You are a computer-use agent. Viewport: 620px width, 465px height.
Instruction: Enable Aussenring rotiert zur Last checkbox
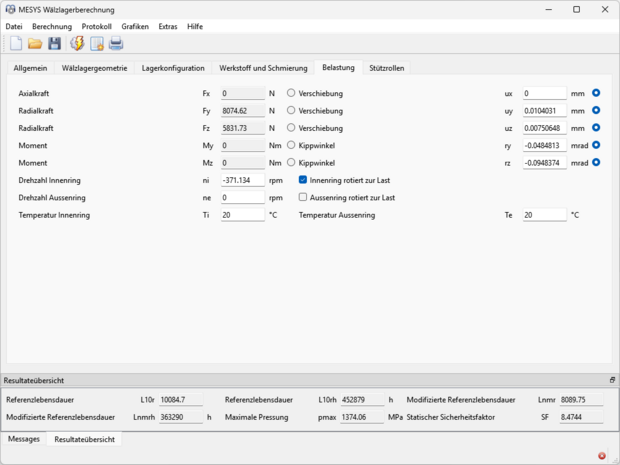[x=304, y=198]
